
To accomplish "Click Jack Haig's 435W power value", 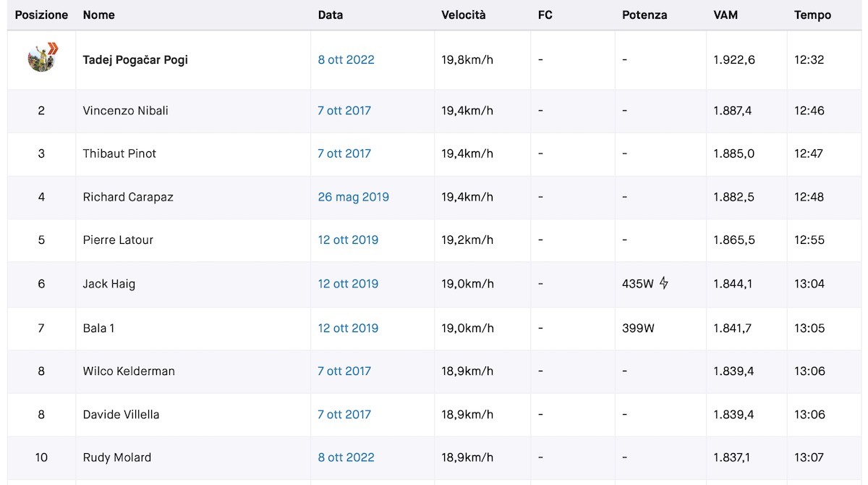I will pos(638,284).
